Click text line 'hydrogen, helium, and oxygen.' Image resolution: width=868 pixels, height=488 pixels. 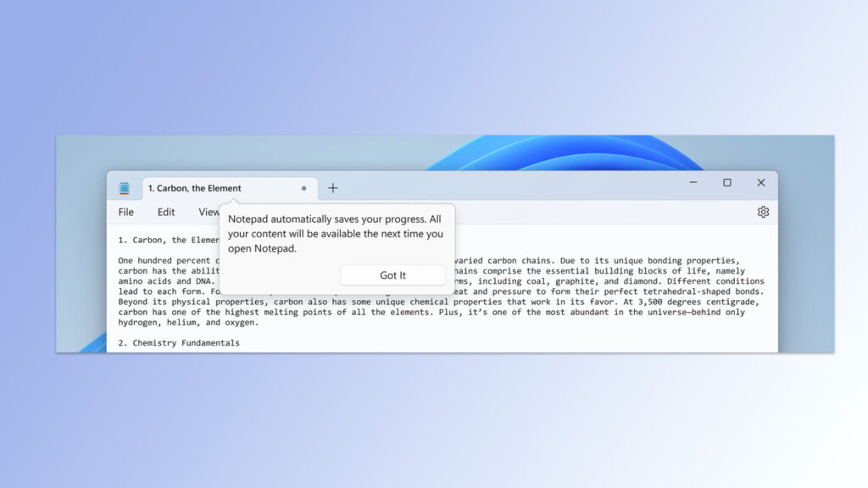click(188, 323)
